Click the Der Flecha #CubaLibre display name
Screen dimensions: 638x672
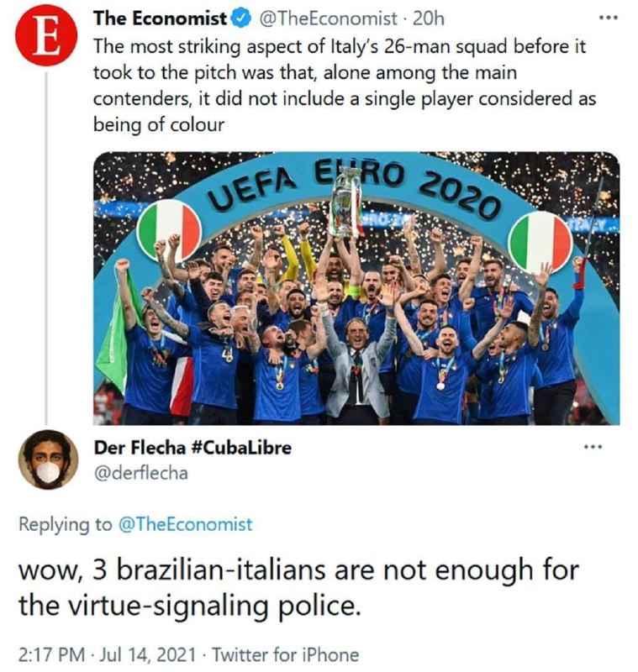pyautogui.click(x=192, y=448)
